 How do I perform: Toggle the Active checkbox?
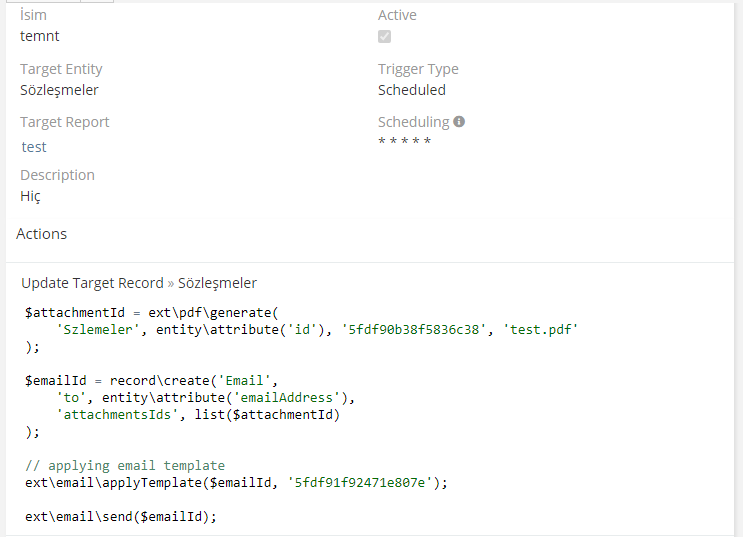tap(385, 37)
